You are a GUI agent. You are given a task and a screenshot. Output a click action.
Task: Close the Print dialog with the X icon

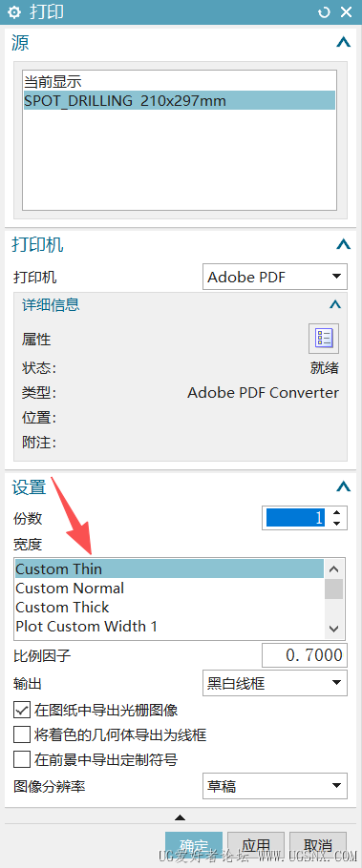347,11
